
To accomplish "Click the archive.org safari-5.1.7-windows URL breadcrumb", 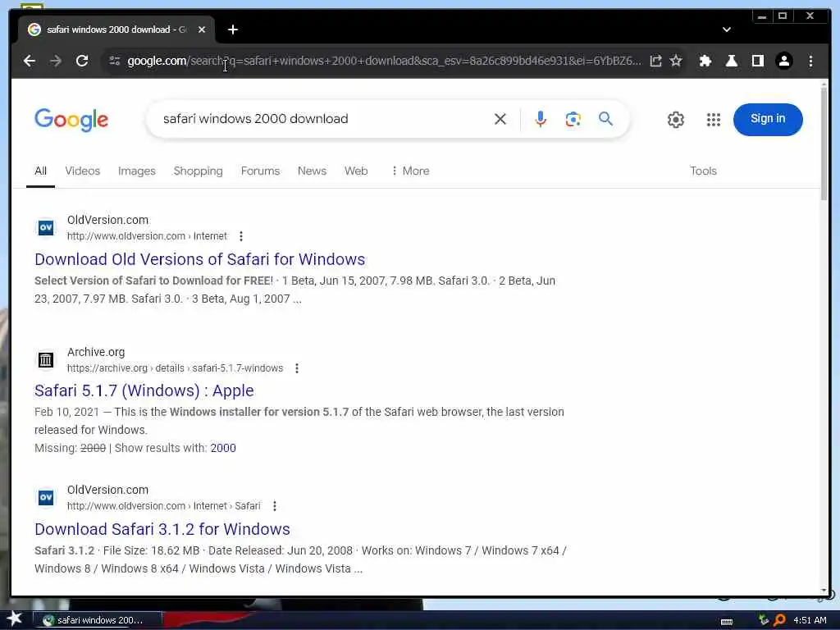I will [175, 368].
